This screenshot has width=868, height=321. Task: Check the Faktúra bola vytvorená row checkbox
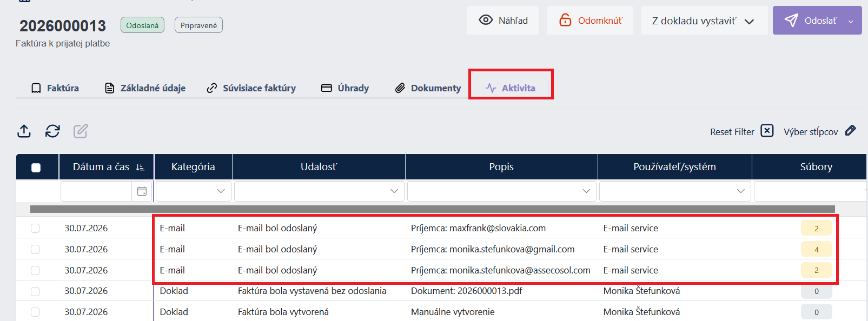click(x=35, y=312)
